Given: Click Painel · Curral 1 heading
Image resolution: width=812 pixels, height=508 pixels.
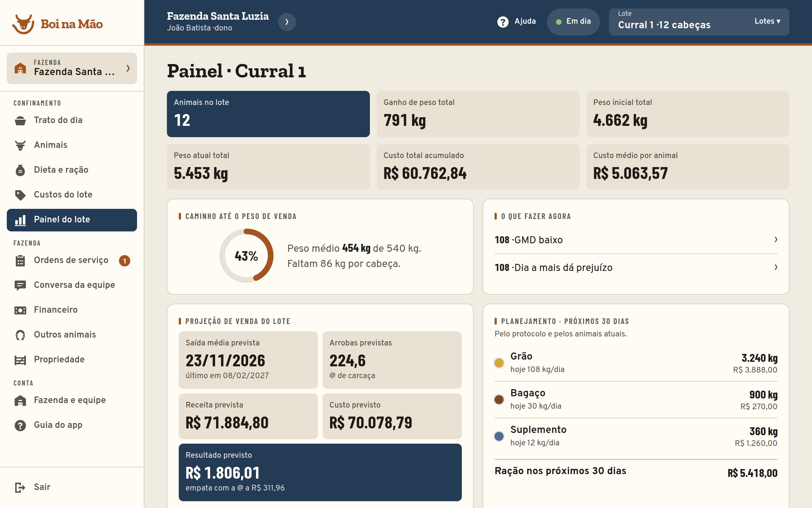Looking at the screenshot, I should point(237,71).
